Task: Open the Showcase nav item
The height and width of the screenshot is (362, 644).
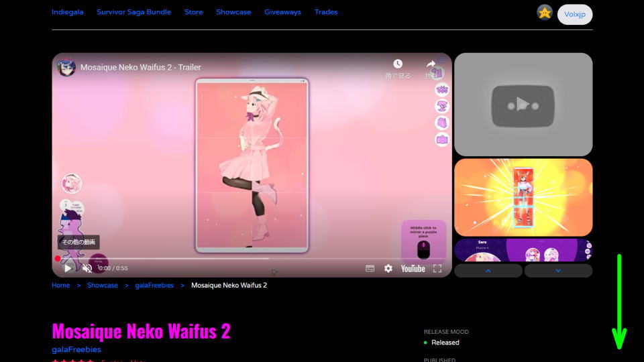Action: tap(233, 12)
